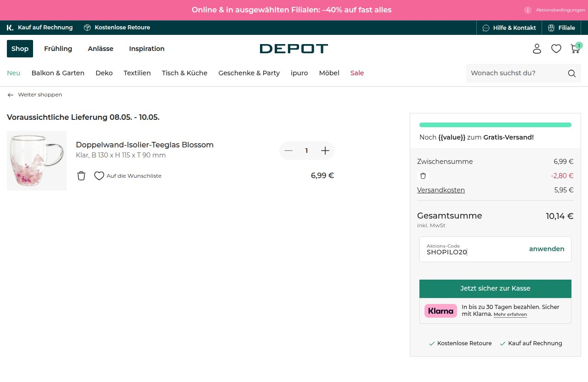Open the Teeglas Blossom product thumbnail

coord(37,161)
